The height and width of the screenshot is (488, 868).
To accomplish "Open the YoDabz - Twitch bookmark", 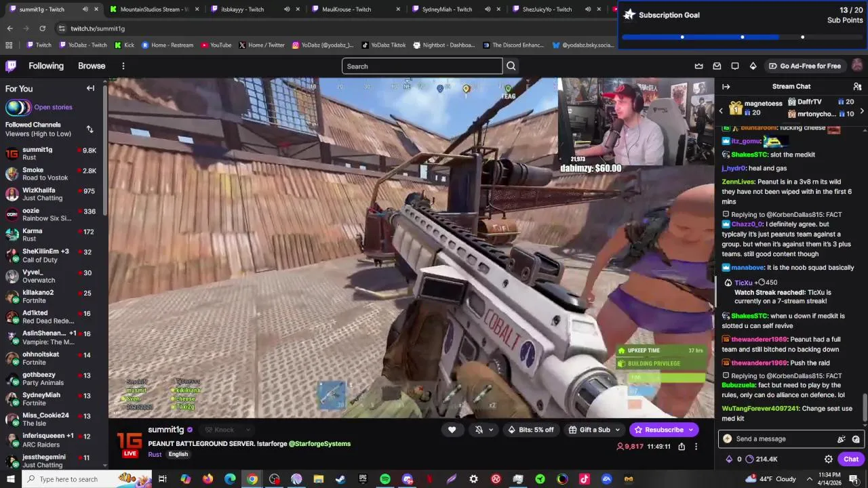I will pos(83,45).
